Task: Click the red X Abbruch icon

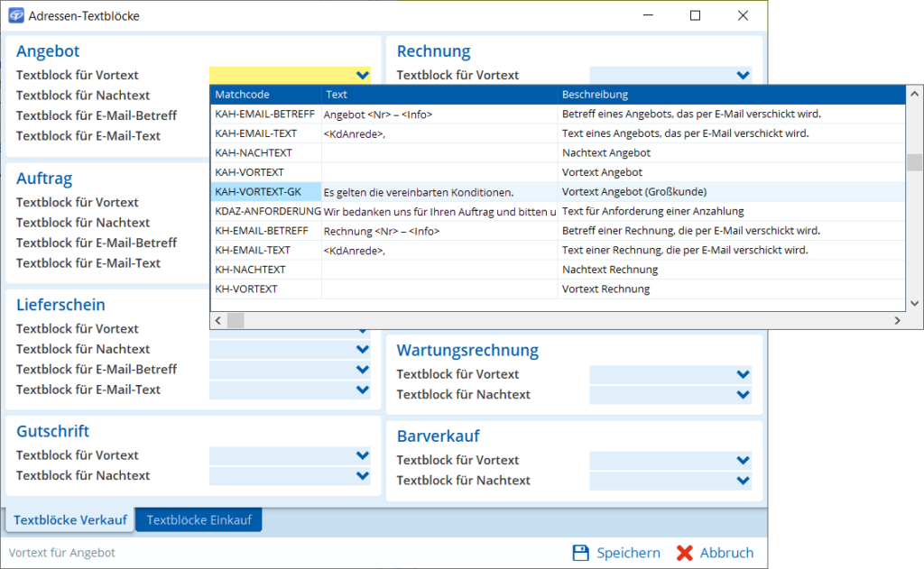Action: click(685, 553)
